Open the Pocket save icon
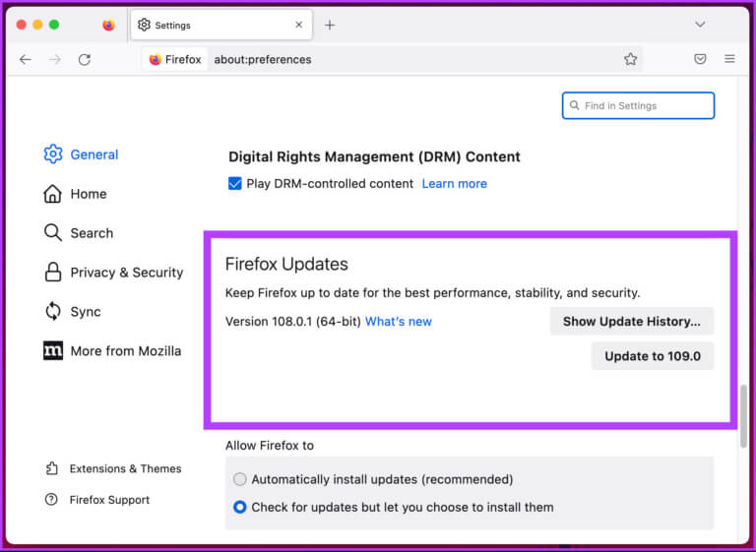Viewport: 756px width, 552px height. [700, 59]
